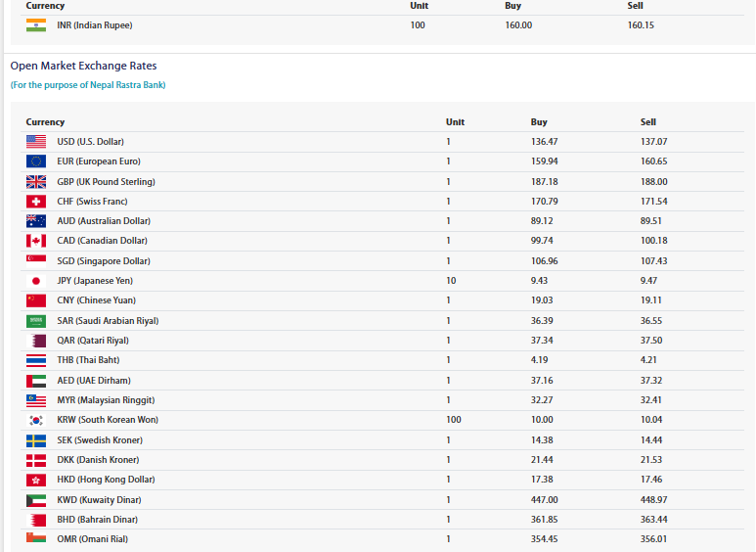Click the KWD buy rate 447.00
The width and height of the screenshot is (756, 552).
(x=544, y=500)
